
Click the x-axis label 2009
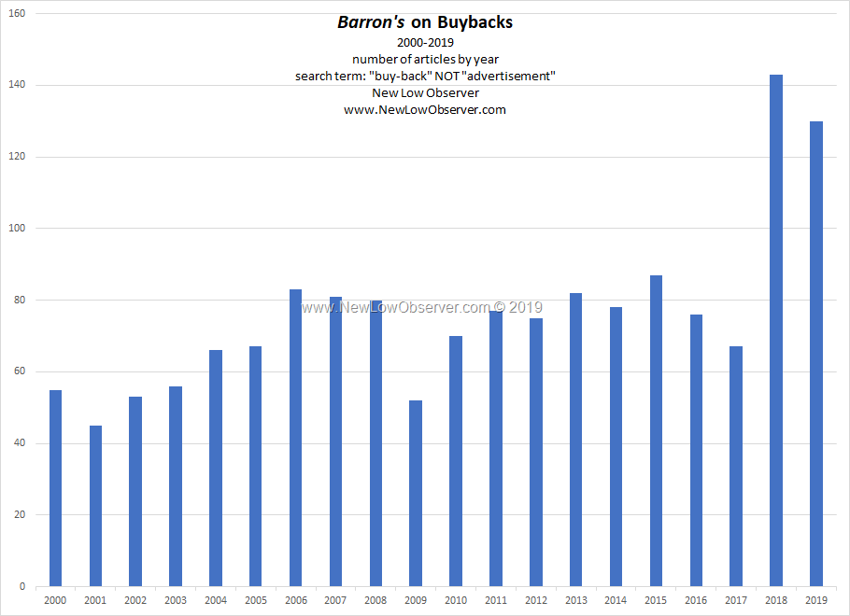(x=416, y=600)
